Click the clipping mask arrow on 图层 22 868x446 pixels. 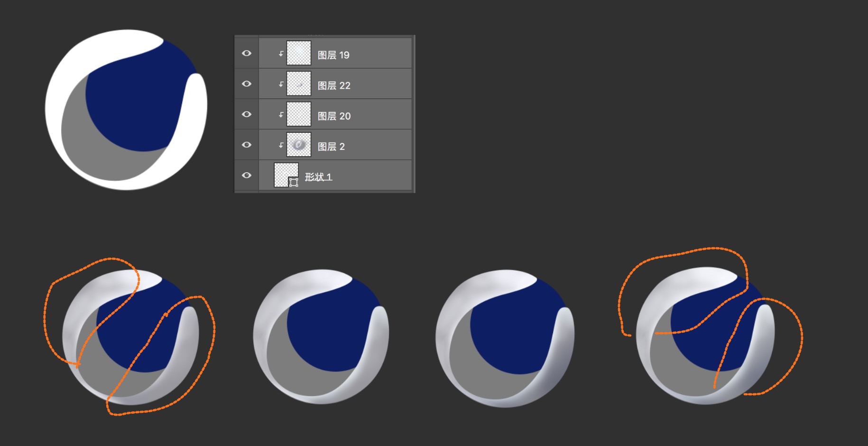tap(281, 84)
